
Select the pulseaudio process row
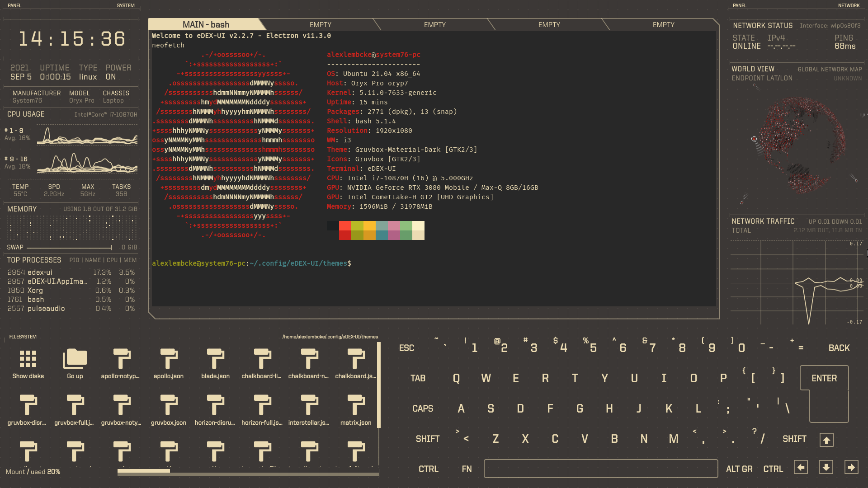71,309
